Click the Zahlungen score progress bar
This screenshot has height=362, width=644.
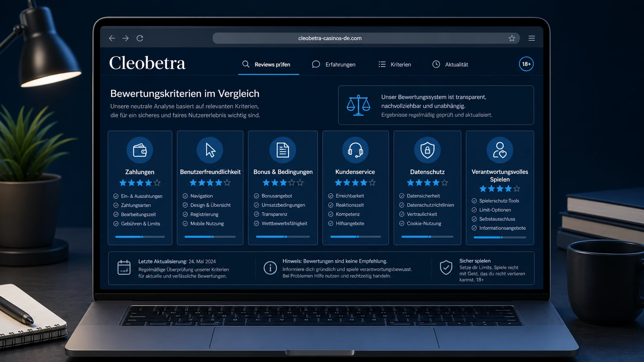tap(140, 237)
